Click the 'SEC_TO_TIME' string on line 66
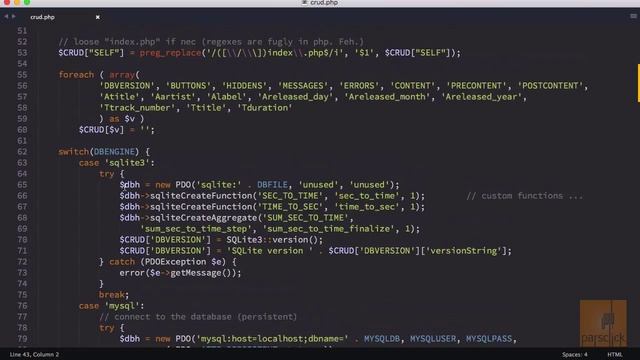The image size is (640, 360). click(x=291, y=196)
